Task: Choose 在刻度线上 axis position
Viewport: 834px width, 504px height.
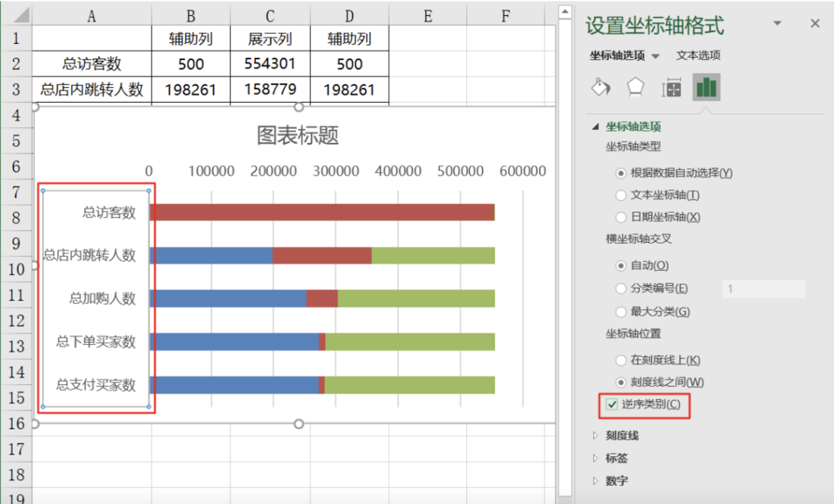Action: click(621, 360)
